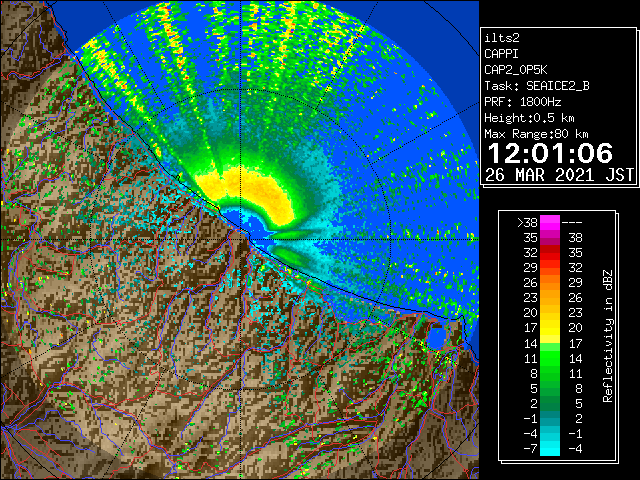Viewport: 640px width, 480px height.
Task: Click the 12:01:06 timestamp
Action: pyautogui.click(x=550, y=153)
